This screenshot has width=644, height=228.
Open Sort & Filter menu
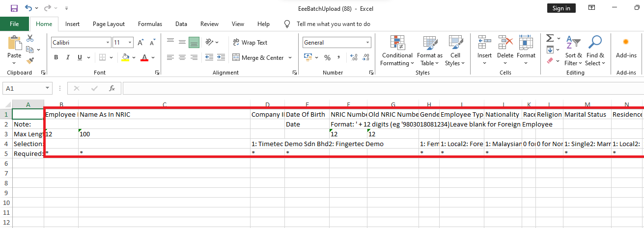pyautogui.click(x=573, y=51)
